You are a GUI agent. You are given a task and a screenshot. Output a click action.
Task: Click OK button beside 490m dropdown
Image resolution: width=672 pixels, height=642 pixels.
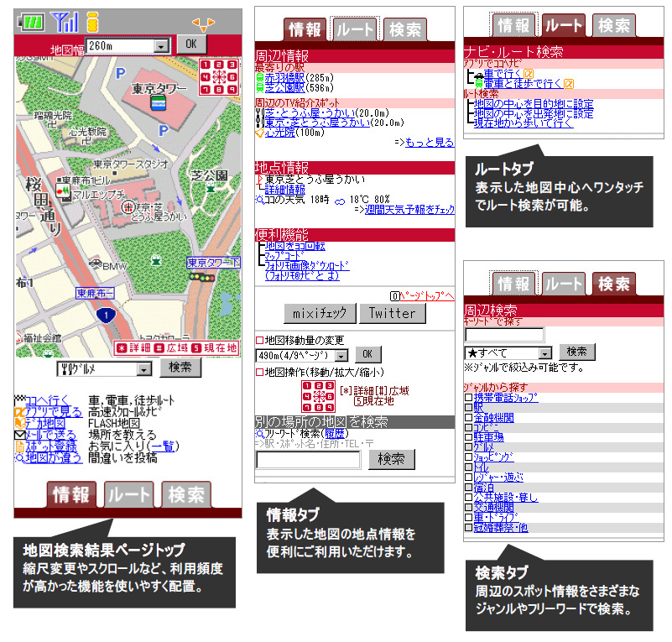[367, 354]
